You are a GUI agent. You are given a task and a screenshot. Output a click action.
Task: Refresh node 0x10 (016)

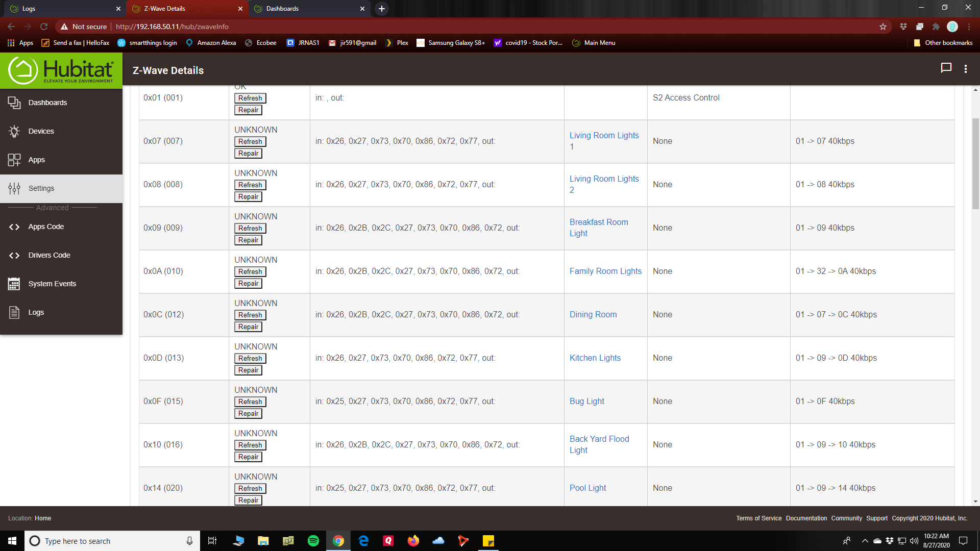point(250,445)
